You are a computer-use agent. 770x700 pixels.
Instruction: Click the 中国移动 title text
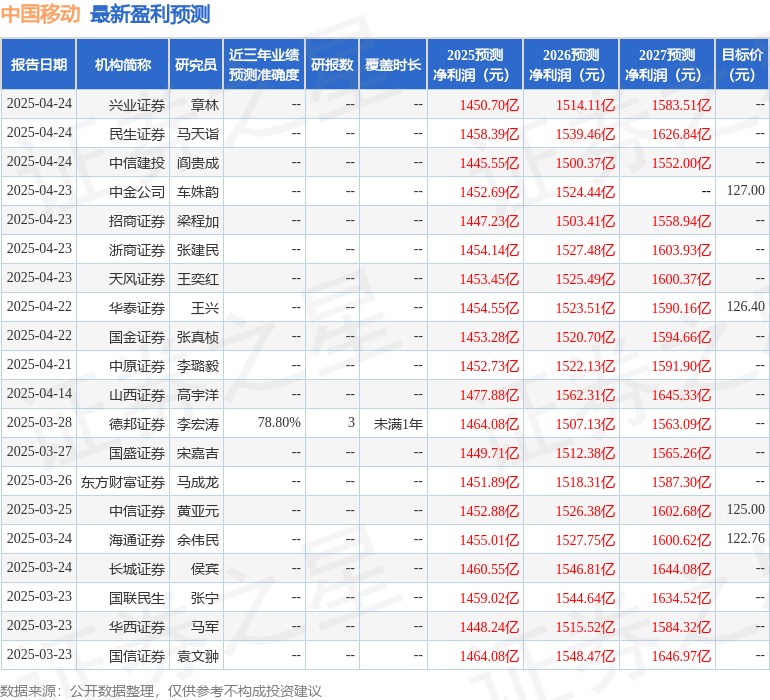(40, 14)
